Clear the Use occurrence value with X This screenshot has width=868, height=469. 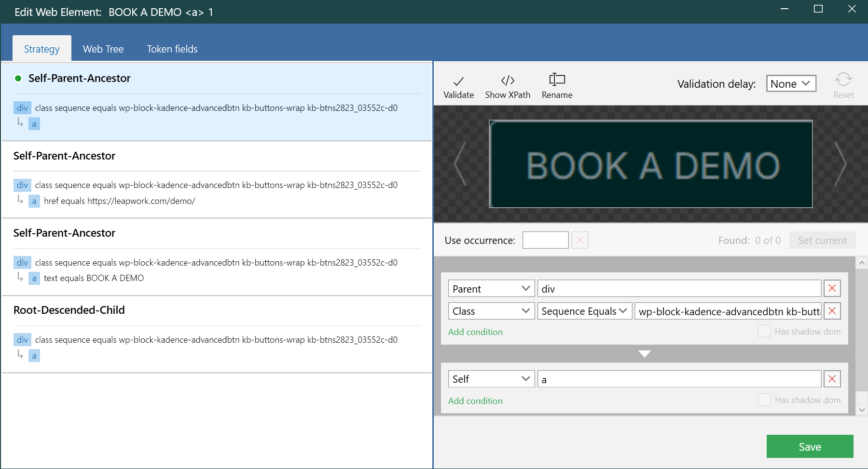click(x=580, y=240)
